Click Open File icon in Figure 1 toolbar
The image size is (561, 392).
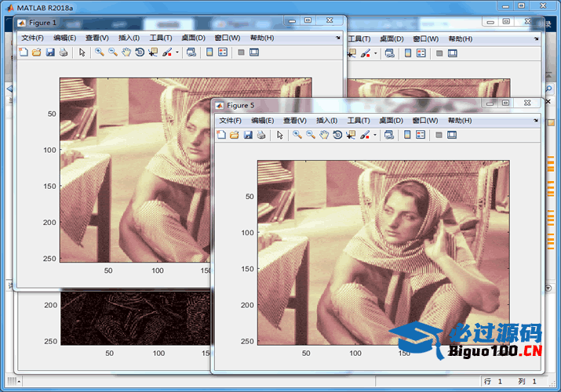pyautogui.click(x=37, y=53)
